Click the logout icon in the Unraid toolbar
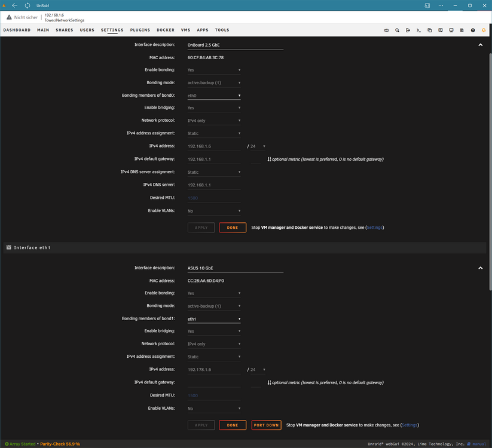Image resolution: width=492 pixels, height=448 pixels. (x=408, y=30)
